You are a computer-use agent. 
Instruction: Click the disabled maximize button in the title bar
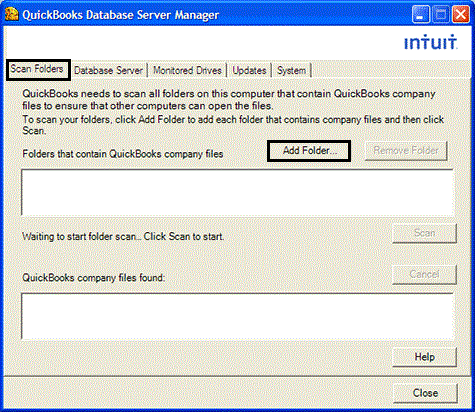click(x=441, y=14)
